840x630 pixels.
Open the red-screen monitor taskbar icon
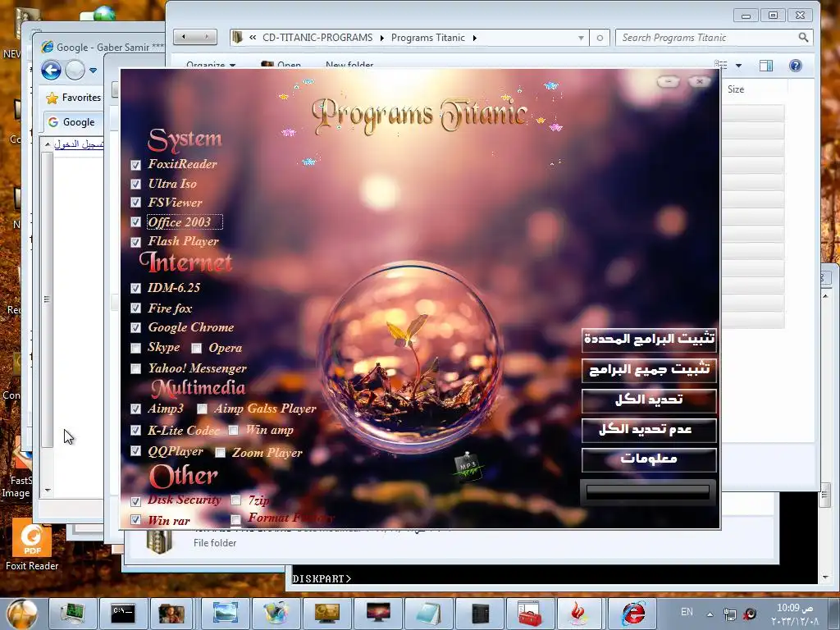click(377, 614)
